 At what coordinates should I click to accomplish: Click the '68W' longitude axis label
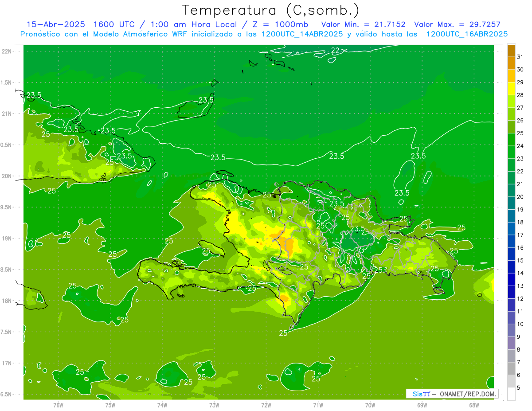(473, 405)
